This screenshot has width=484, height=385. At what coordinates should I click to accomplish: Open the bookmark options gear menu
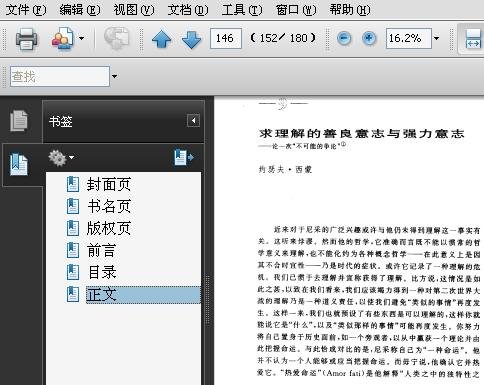click(61, 158)
